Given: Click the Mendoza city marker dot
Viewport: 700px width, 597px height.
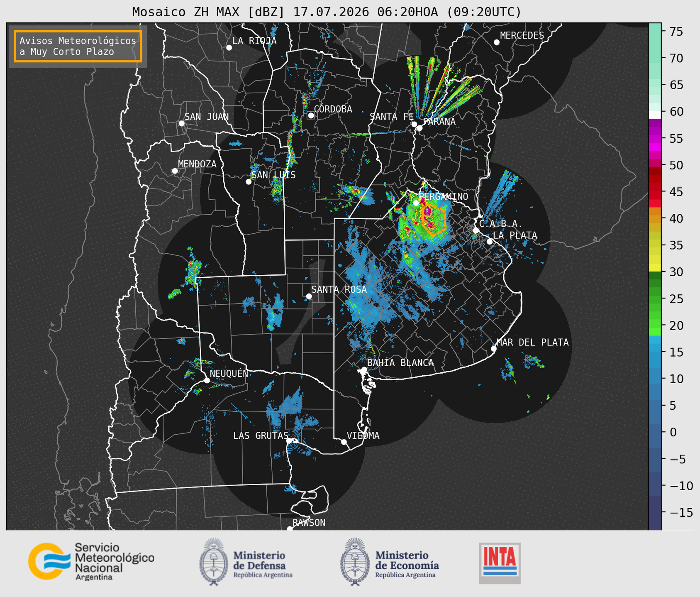Looking at the screenshot, I should click(175, 171).
